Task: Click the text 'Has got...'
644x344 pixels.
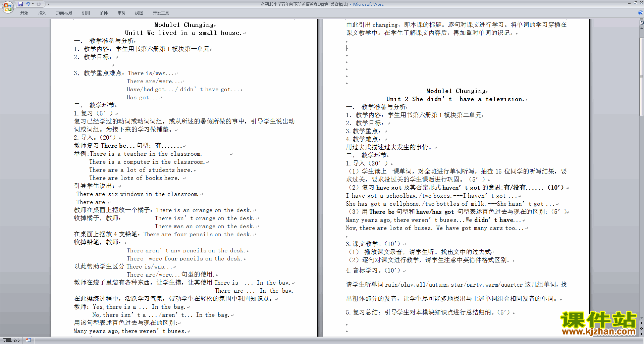Action: click(142, 97)
